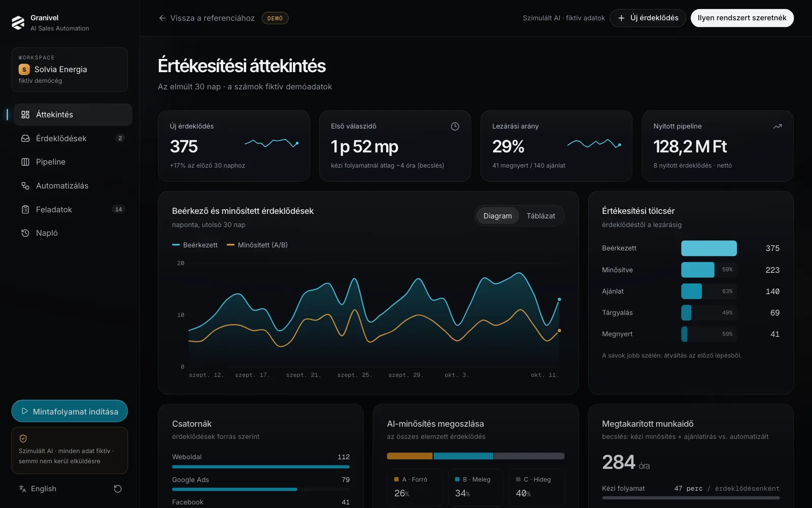Open Feladatok clipboard icon

(x=25, y=209)
